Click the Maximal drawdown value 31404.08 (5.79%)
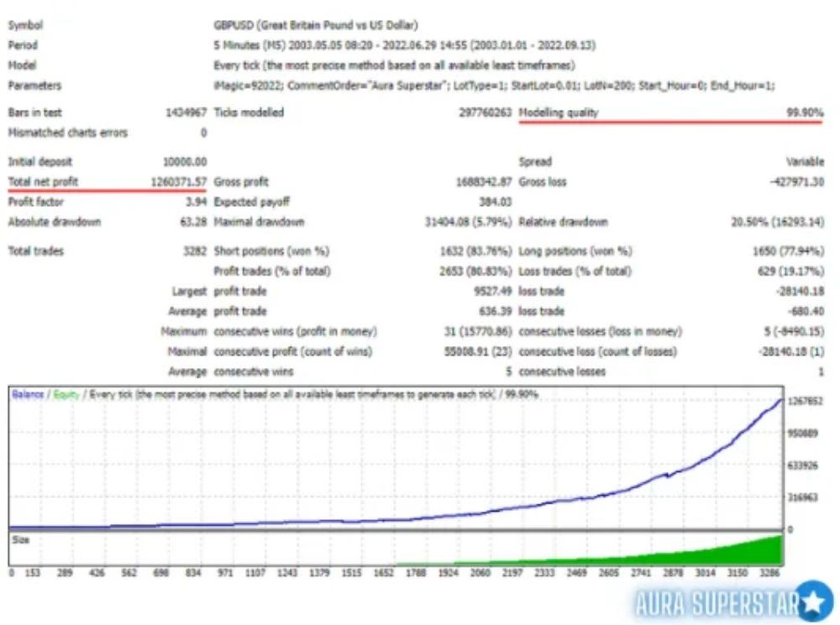The image size is (840, 625). click(x=469, y=223)
